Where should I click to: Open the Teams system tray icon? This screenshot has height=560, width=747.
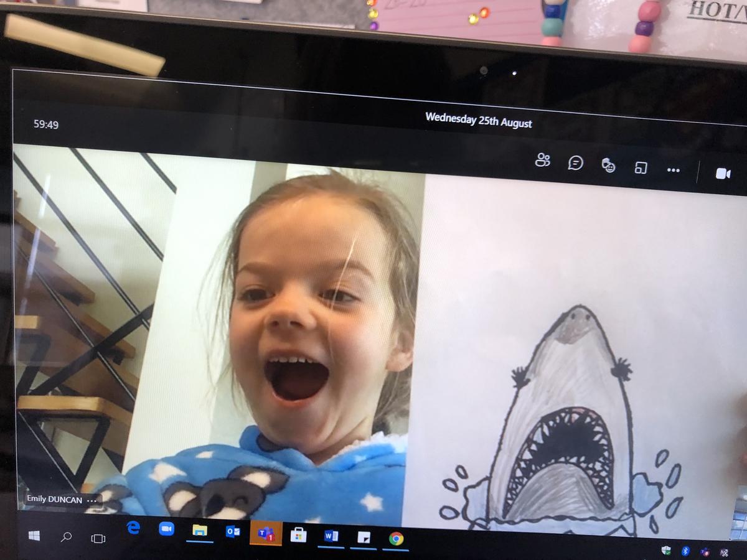[x=705, y=551]
